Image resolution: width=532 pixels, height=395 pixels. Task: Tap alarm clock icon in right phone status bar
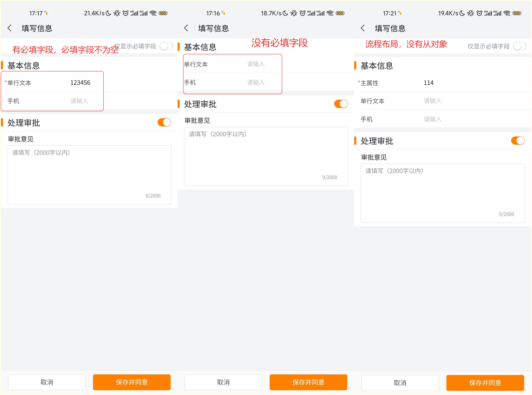[x=479, y=13]
